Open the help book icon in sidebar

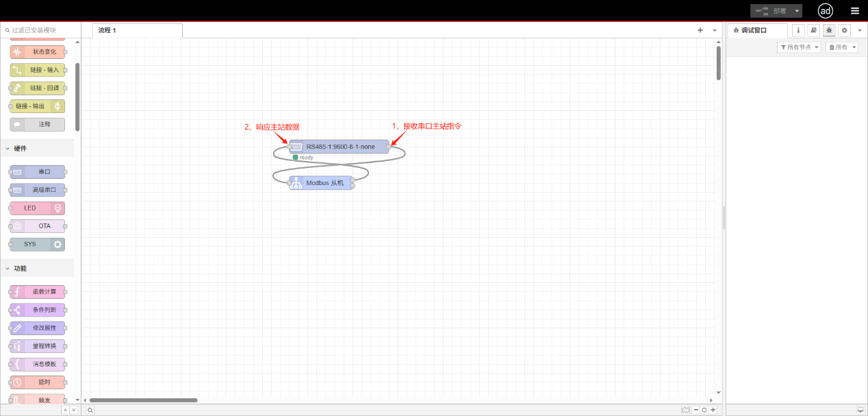pos(813,30)
